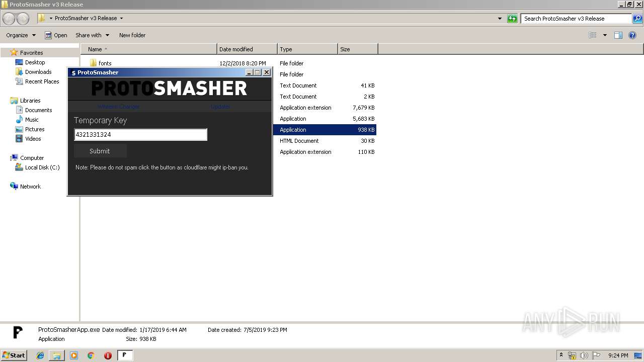
Task: Sort by the Type column header
Action: pos(307,49)
